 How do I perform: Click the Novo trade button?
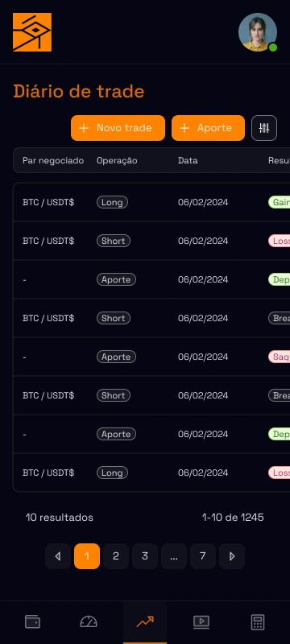tap(118, 128)
